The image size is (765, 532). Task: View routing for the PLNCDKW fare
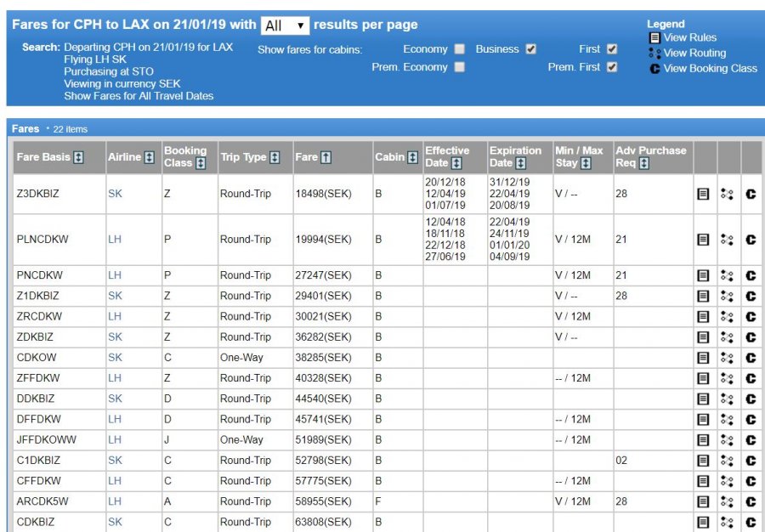[727, 240]
